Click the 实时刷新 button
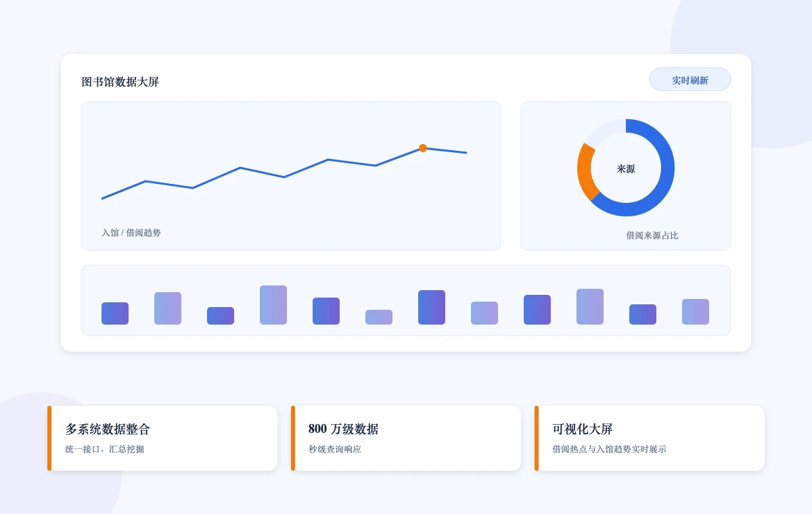 (690, 80)
